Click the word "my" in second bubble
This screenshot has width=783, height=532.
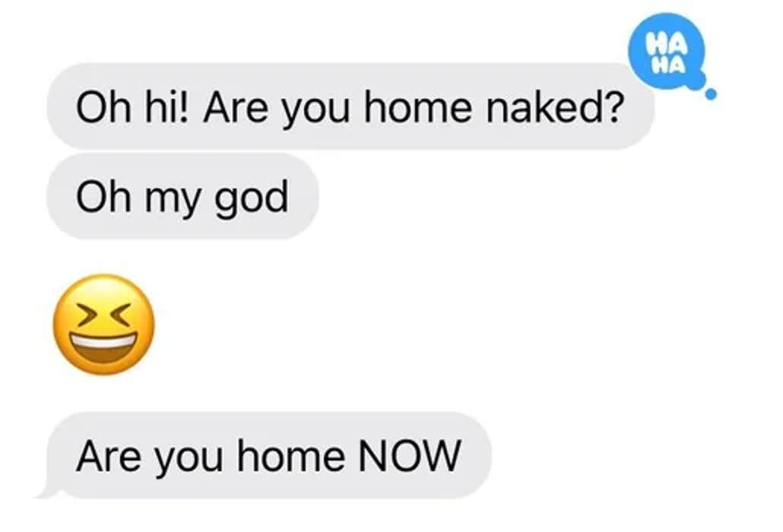coord(171,200)
